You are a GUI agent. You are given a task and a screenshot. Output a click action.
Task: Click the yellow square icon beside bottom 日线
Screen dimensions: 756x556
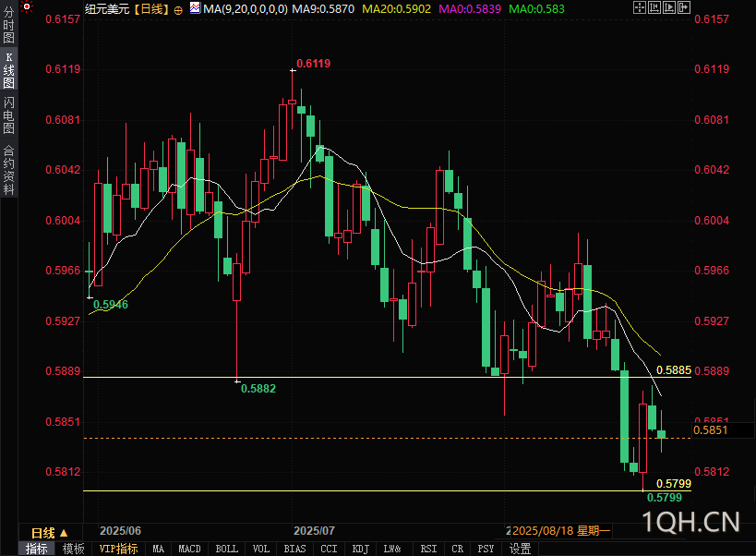(65, 533)
